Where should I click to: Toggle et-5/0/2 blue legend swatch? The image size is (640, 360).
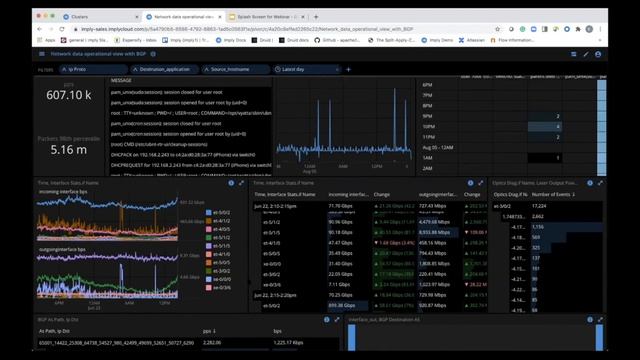(x=209, y=213)
